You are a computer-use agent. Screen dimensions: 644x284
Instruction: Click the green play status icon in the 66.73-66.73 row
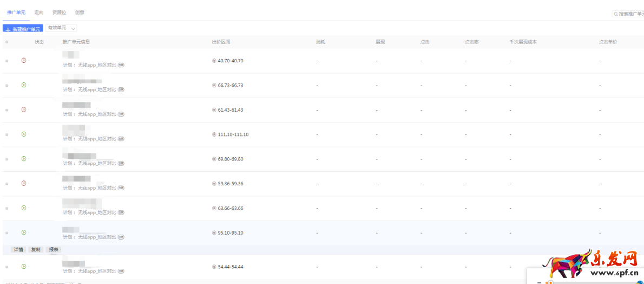[x=23, y=85]
